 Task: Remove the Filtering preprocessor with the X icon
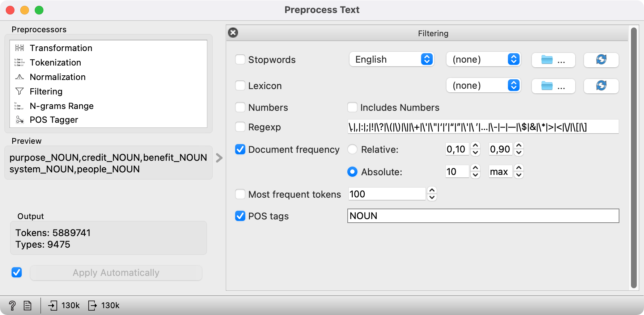click(233, 33)
